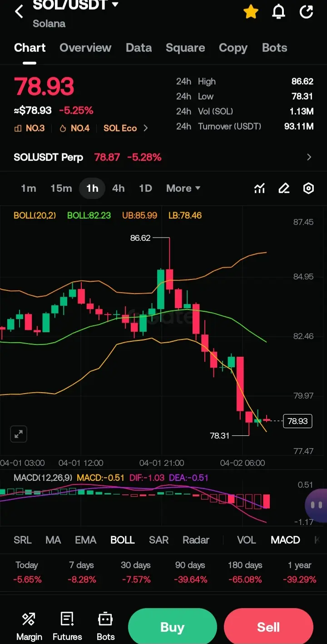Tap the NO.3 ranking tag
Image resolution: width=327 pixels, height=644 pixels.
(x=30, y=128)
